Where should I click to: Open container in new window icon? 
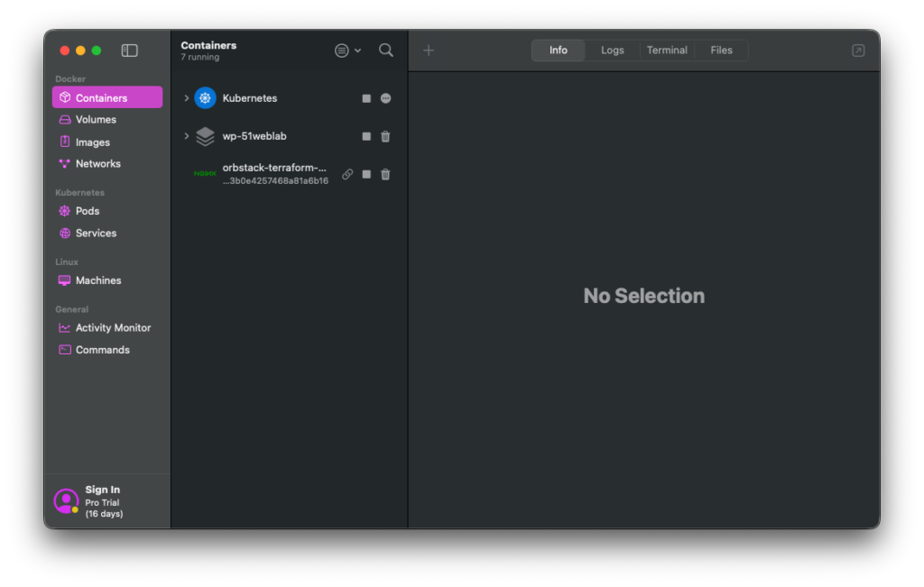click(858, 50)
